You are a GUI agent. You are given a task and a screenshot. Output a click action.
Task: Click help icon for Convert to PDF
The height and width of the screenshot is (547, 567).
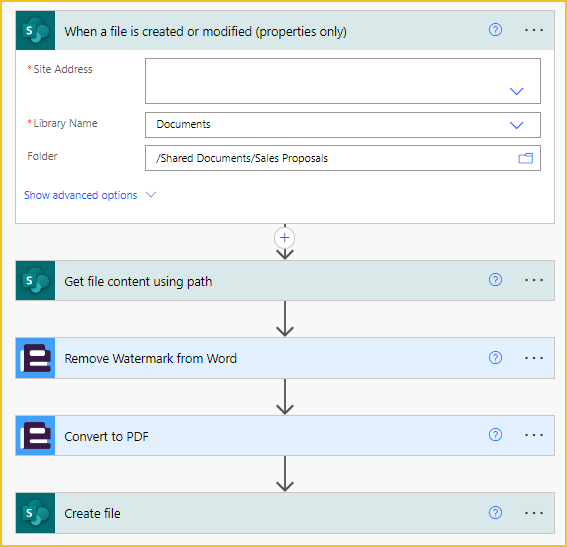click(495, 435)
